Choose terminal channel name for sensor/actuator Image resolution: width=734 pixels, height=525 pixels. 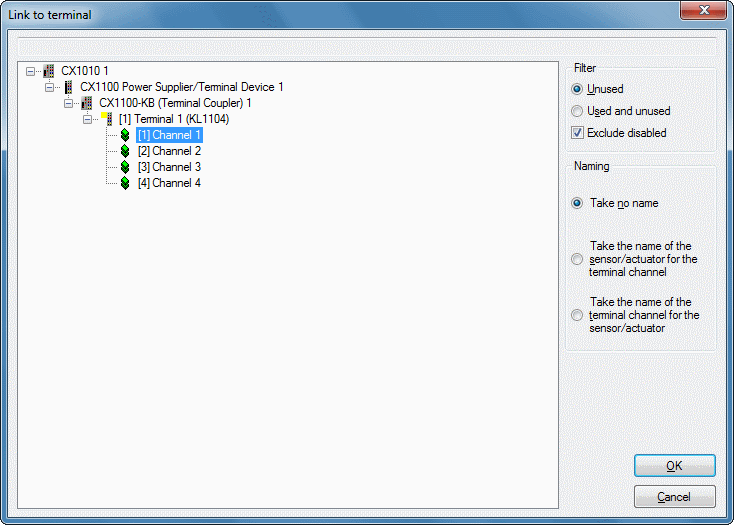577,315
